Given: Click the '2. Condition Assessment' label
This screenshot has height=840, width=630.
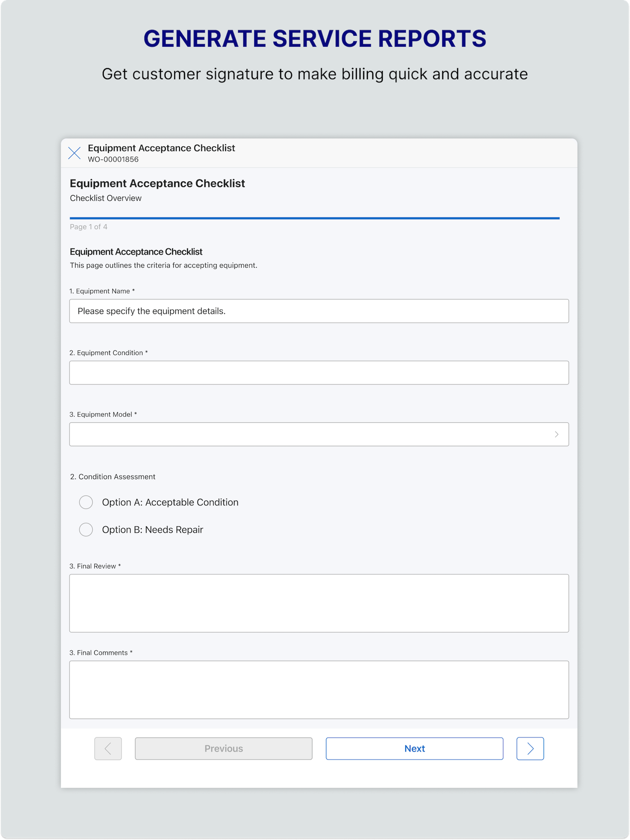Looking at the screenshot, I should tap(113, 476).
